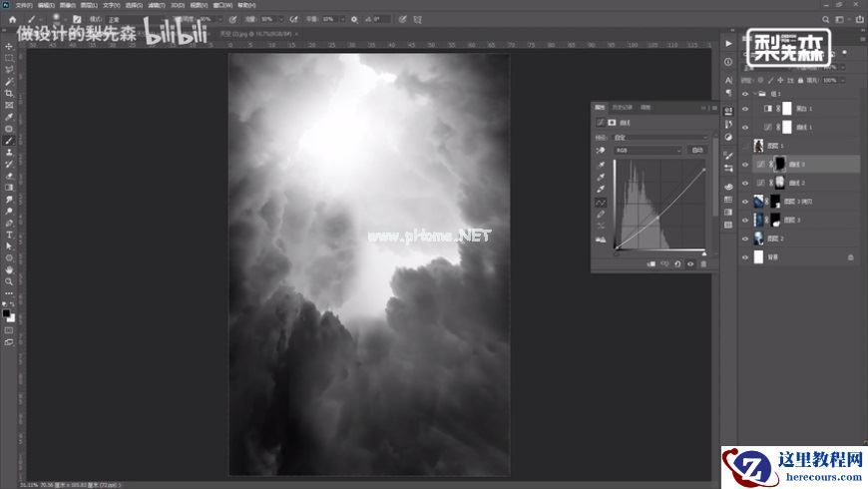Click the reset adjustment icon in Properties
The height and width of the screenshot is (489, 868).
(x=677, y=264)
